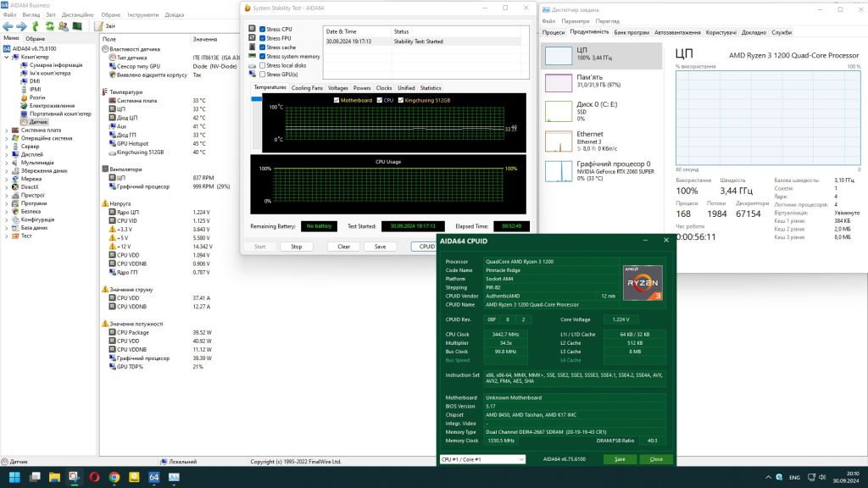Image resolution: width=868 pixels, height=488 pixels.
Task: Refresh the AIDA64 sensor readings
Action: tap(49, 26)
